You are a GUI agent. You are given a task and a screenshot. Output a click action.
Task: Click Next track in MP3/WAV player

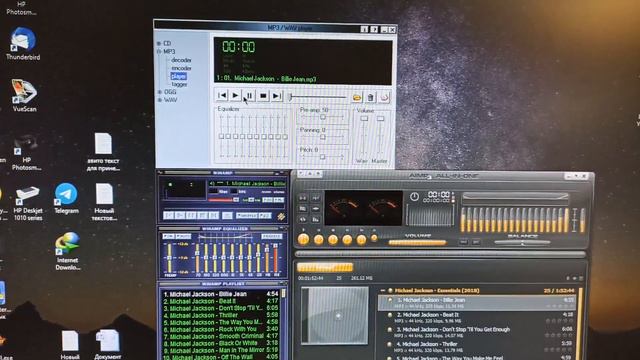tap(277, 96)
